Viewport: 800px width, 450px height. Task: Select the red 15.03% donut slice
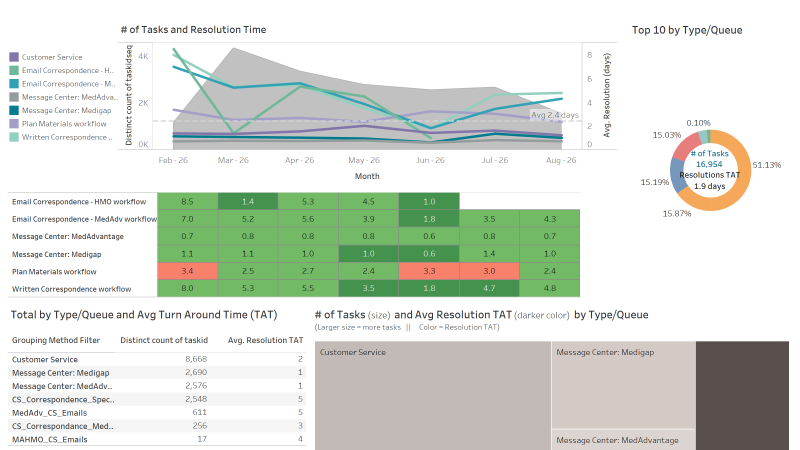click(x=684, y=147)
